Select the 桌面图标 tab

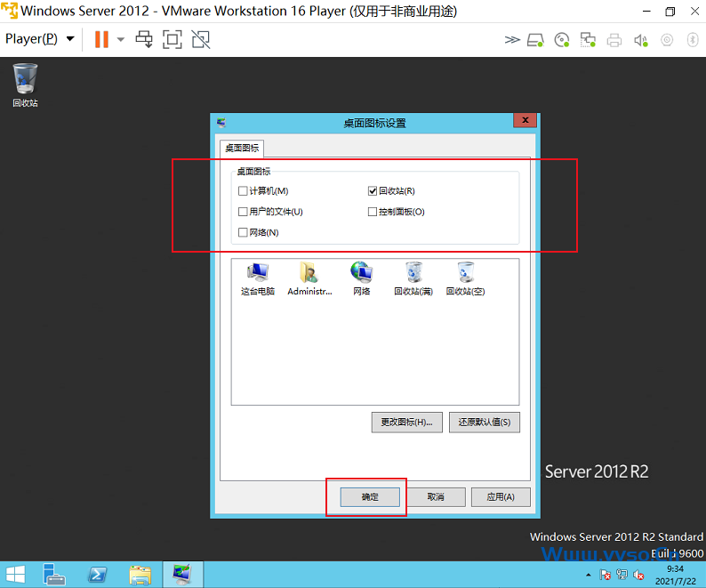click(x=242, y=148)
